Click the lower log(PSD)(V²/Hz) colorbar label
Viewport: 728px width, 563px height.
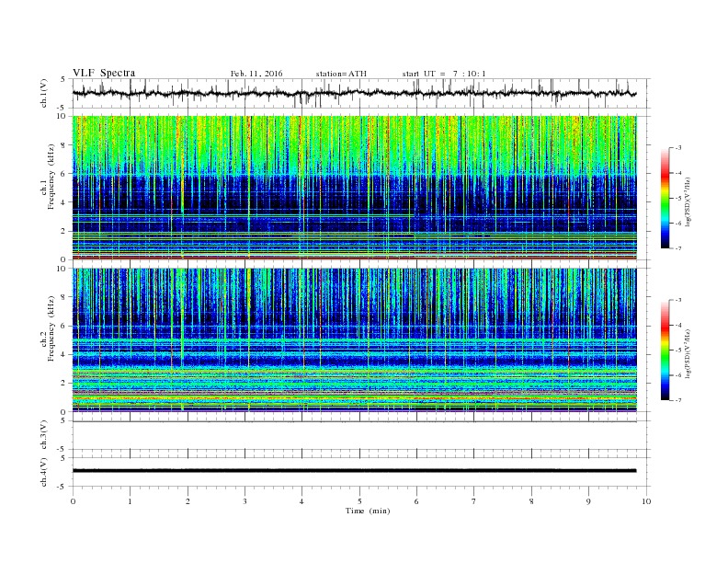[688, 353]
